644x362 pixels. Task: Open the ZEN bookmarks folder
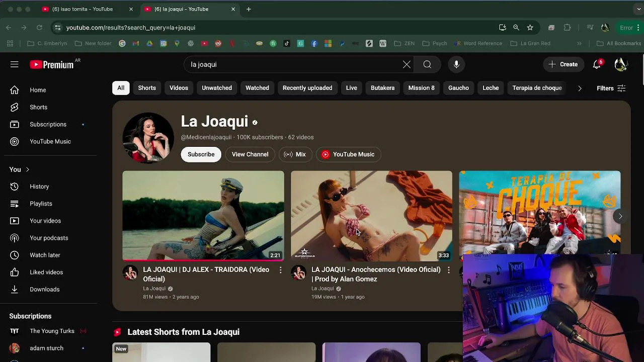click(404, 43)
